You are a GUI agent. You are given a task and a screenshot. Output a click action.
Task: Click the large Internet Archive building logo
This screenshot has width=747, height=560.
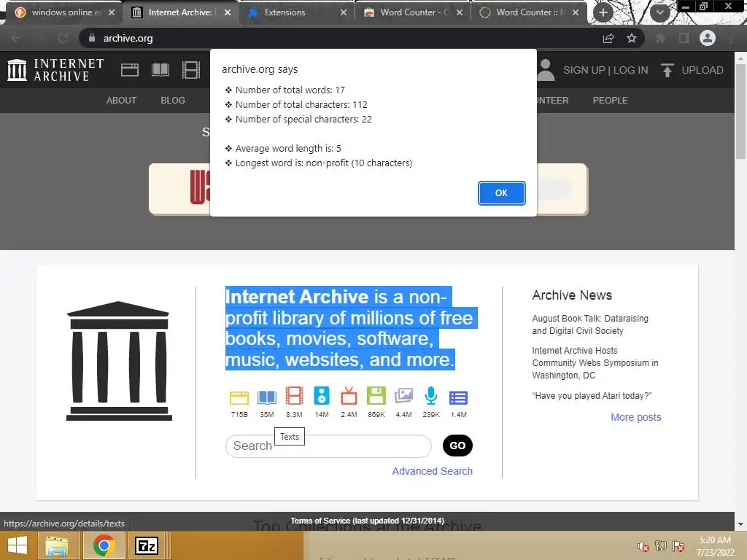click(119, 361)
